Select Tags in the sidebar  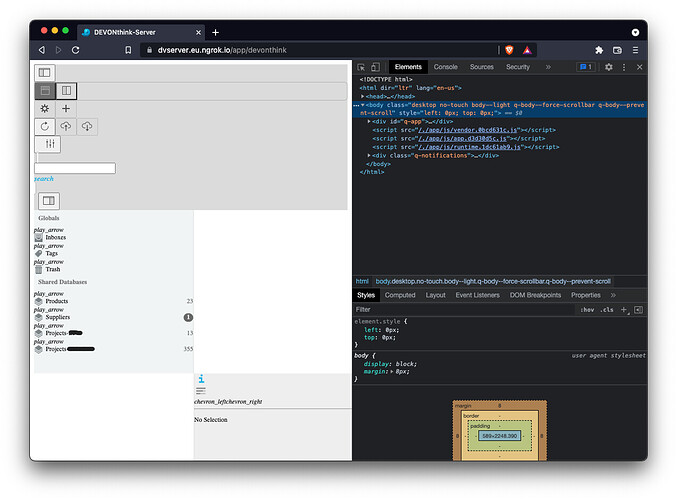click(52, 253)
